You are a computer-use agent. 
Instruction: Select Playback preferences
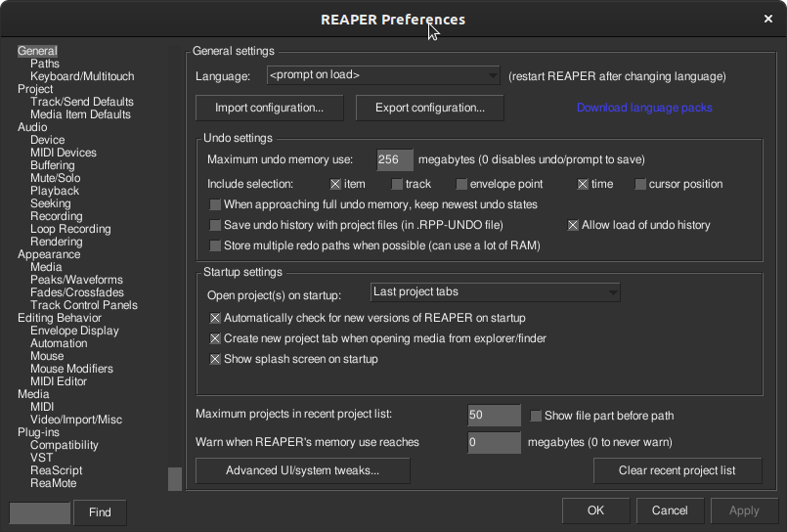[54, 191]
